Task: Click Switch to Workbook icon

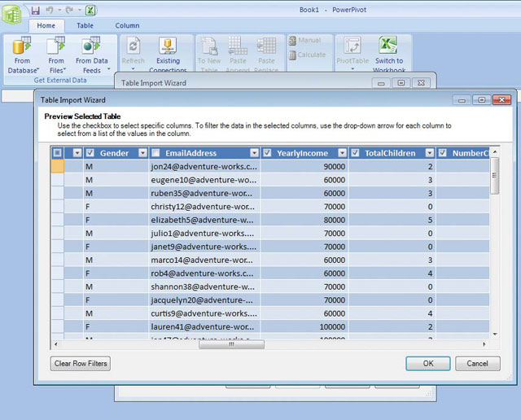Action: [x=388, y=46]
